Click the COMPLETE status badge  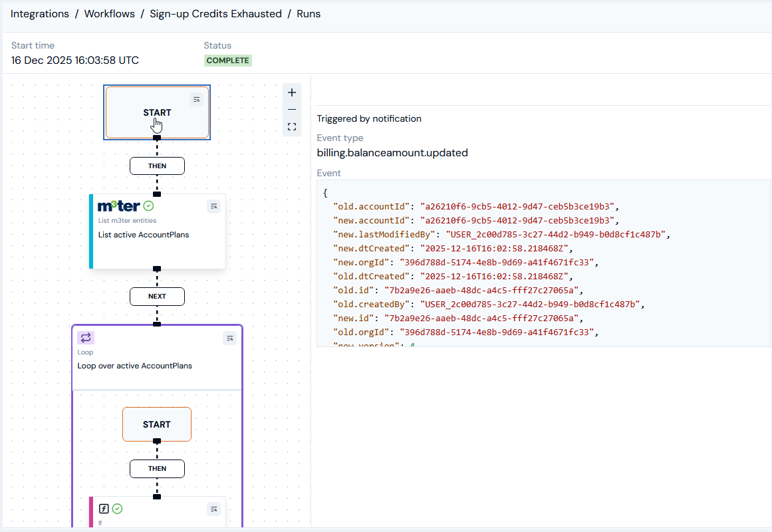pyautogui.click(x=228, y=61)
